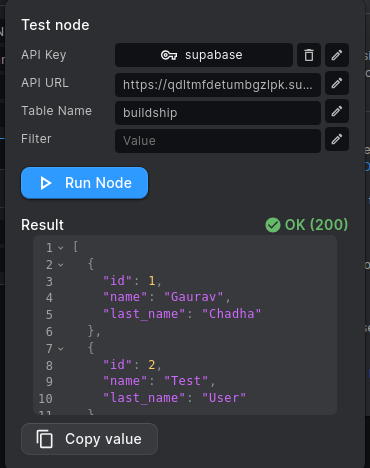
Task: Click the green OK status check icon
Action: coord(273,225)
